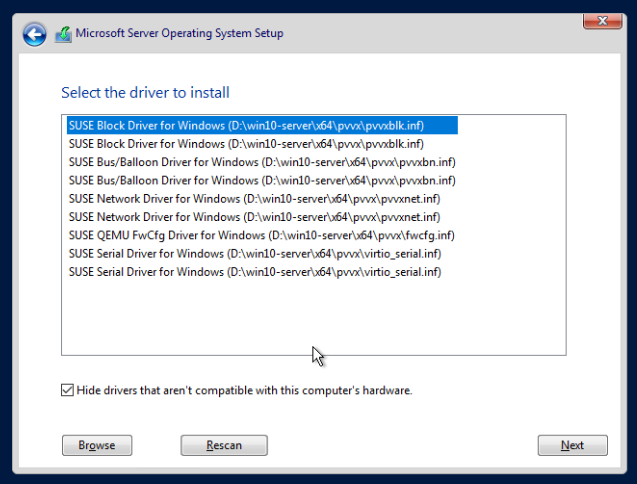Click the Browse button
The height and width of the screenshot is (484, 637).
click(97, 445)
